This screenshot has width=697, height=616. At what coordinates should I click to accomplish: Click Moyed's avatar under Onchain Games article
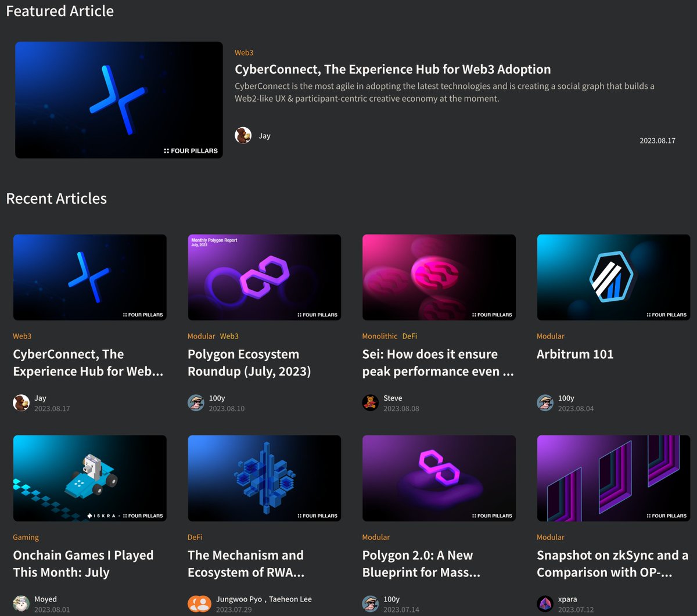point(21,603)
